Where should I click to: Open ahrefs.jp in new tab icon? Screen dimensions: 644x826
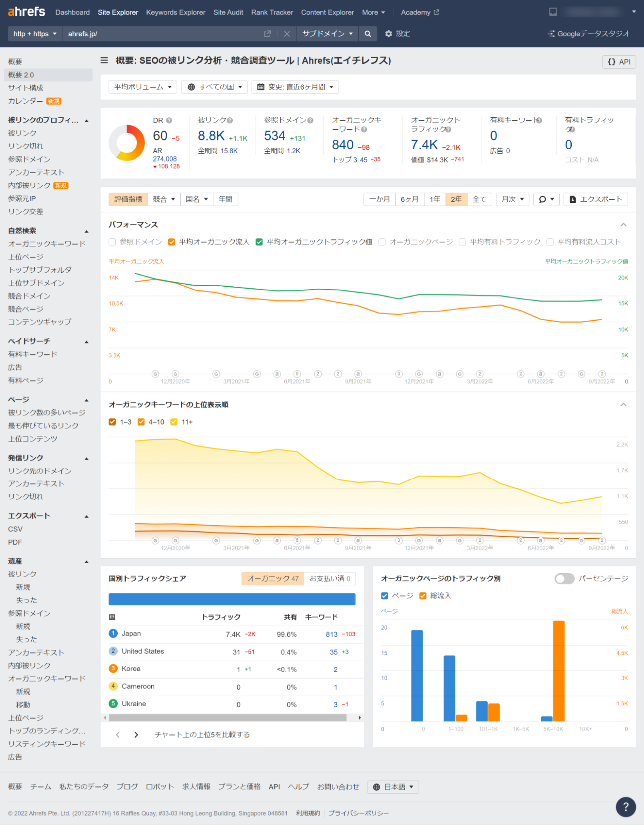point(267,34)
